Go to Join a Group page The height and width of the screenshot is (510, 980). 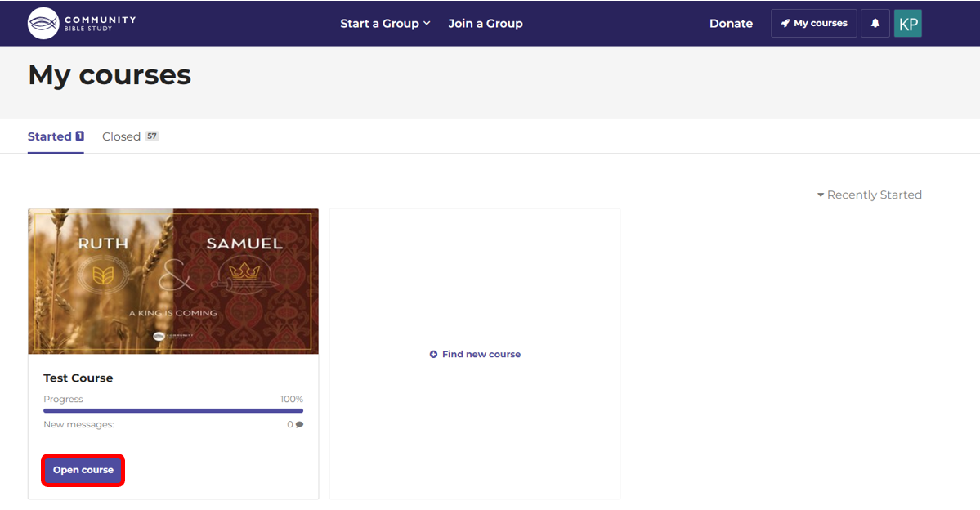point(486,24)
